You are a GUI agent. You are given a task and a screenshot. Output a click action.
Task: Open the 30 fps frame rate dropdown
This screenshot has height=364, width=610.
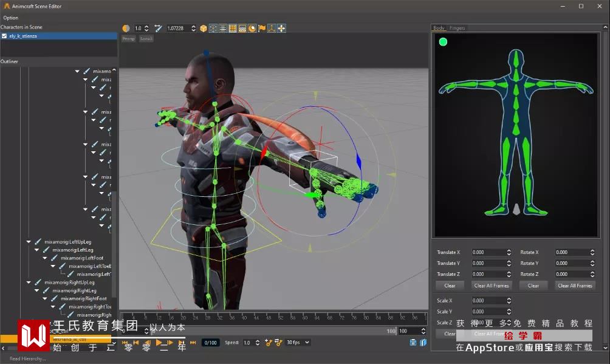point(298,343)
